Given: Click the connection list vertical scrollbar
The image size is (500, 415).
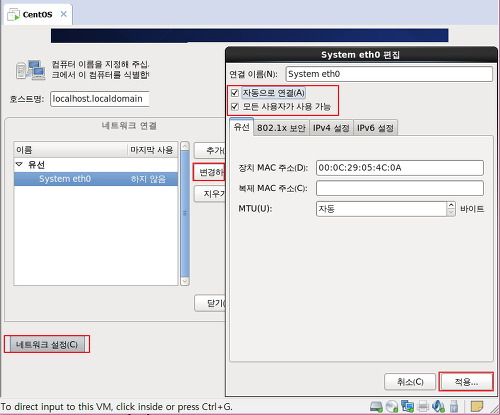Looking at the screenshot, I should point(185,213).
